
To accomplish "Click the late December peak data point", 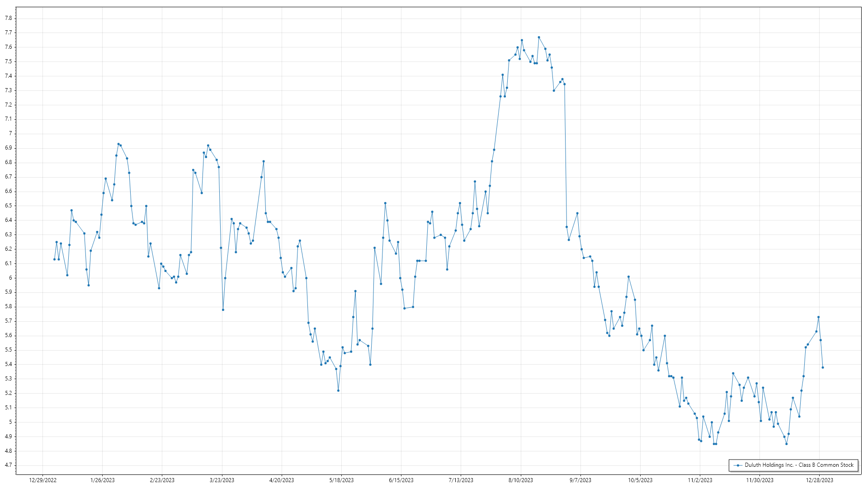I will point(818,317).
